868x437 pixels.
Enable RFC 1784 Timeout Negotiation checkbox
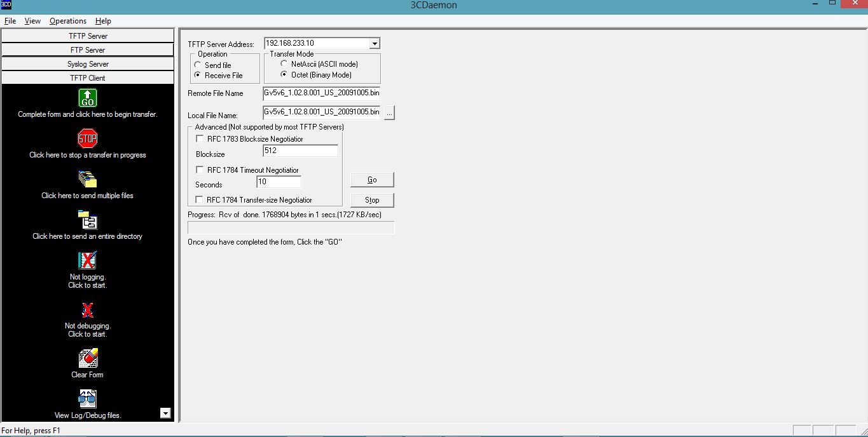point(200,170)
